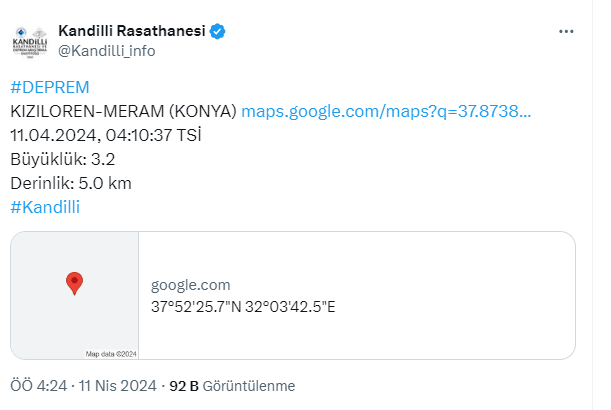Click the Derinlik: 5.0 km depth line
This screenshot has height=410, width=611.
[70, 183]
